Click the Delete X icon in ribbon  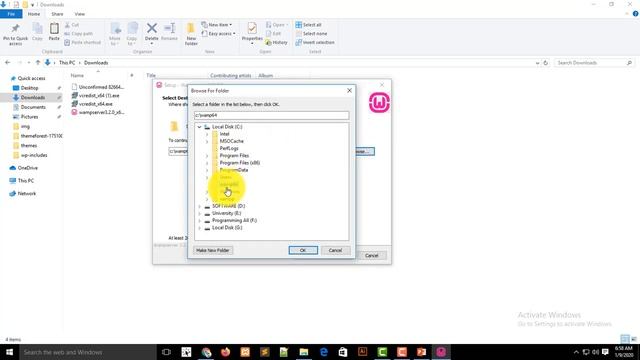click(x=151, y=32)
